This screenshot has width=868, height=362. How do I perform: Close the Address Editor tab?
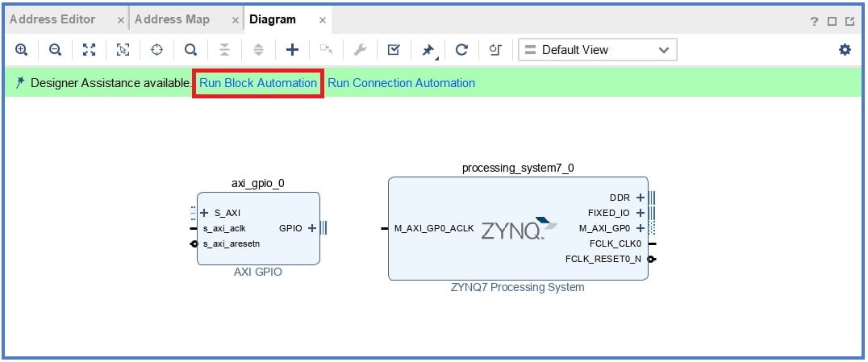(x=121, y=20)
